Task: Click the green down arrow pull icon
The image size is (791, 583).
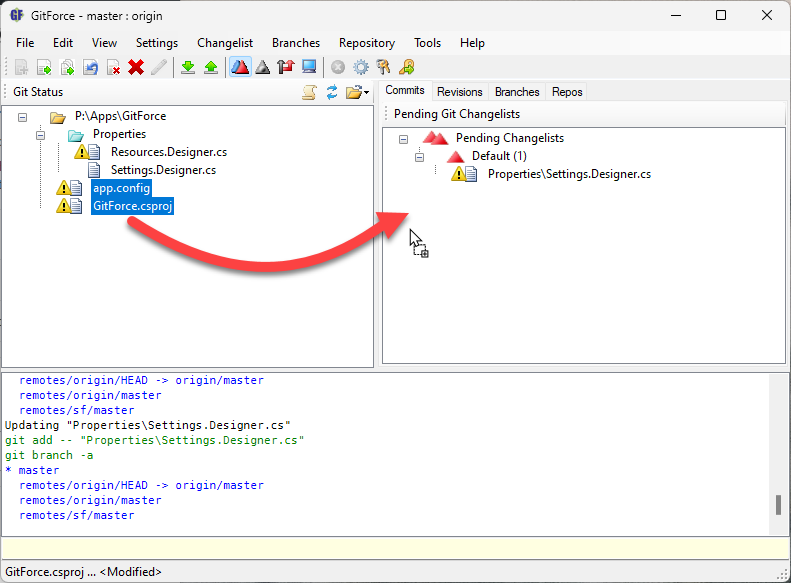Action: pyautogui.click(x=188, y=67)
